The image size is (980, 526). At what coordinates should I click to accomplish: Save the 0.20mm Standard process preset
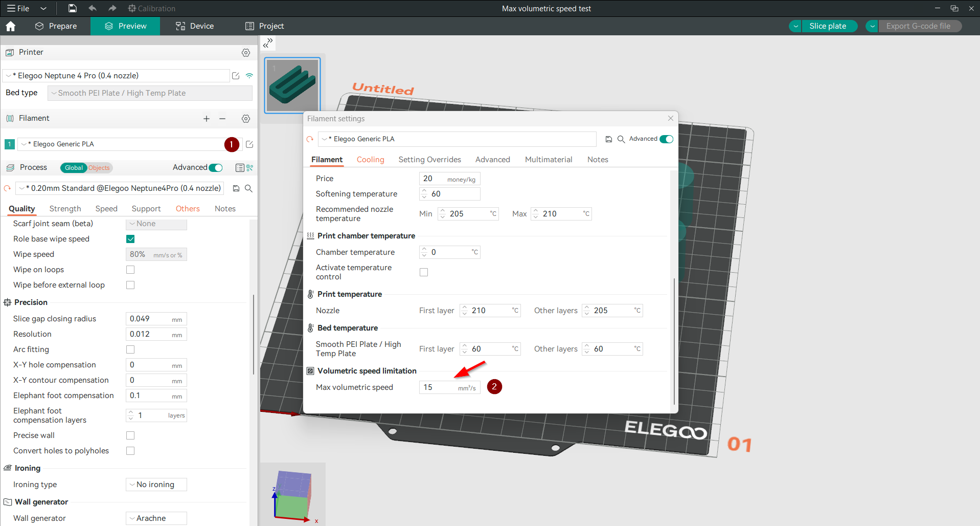(x=236, y=188)
